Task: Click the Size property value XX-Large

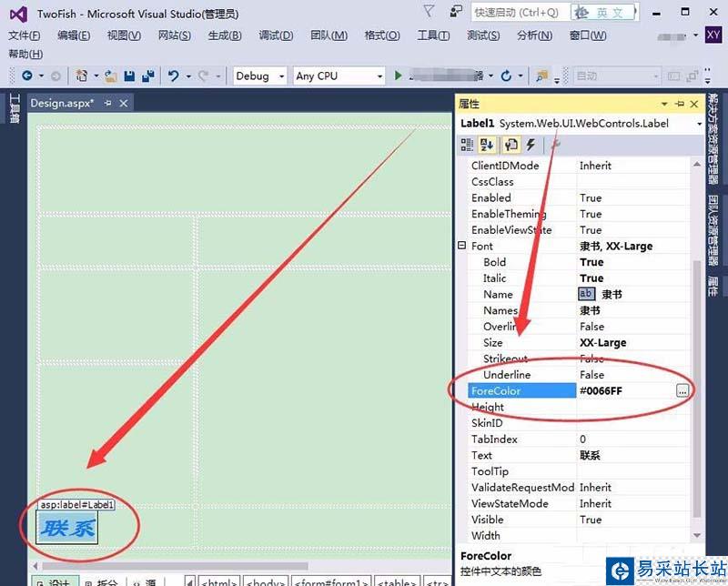Action: coord(603,343)
